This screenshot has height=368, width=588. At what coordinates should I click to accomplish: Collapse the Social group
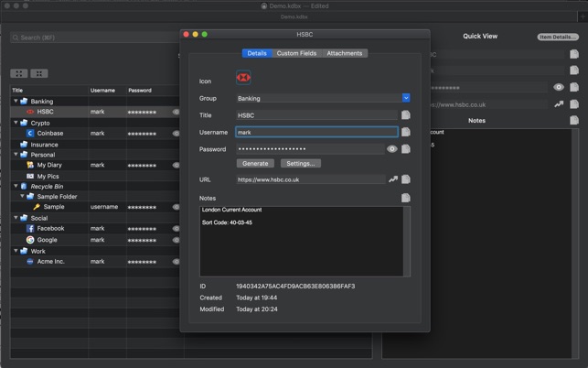click(x=16, y=218)
